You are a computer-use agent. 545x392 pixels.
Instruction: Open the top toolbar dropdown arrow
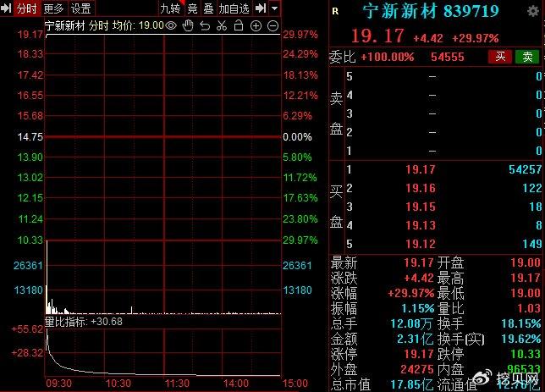pyautogui.click(x=276, y=8)
